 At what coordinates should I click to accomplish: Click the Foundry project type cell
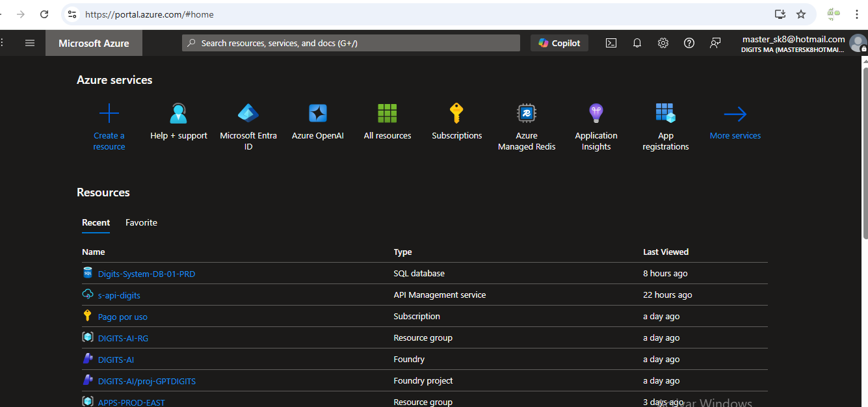(423, 380)
